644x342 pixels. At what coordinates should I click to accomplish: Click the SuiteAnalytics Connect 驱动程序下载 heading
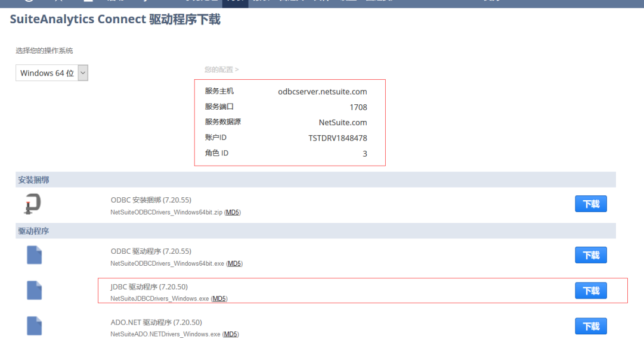tap(115, 19)
